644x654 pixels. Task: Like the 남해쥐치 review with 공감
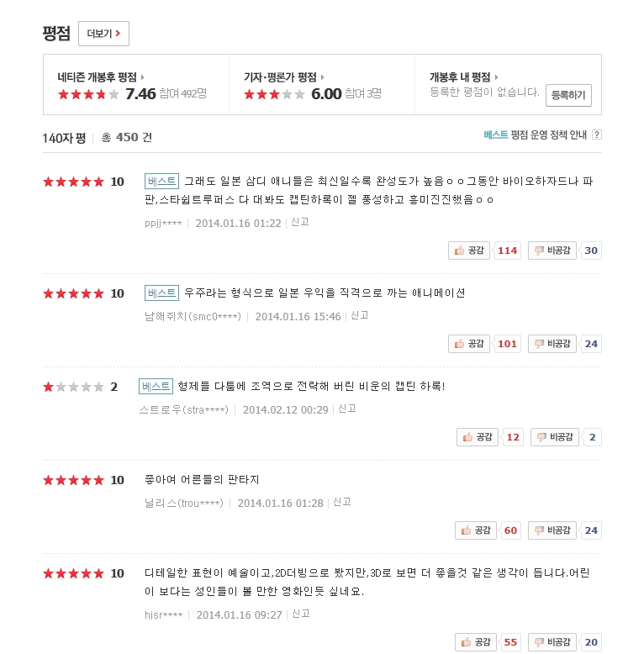(469, 344)
